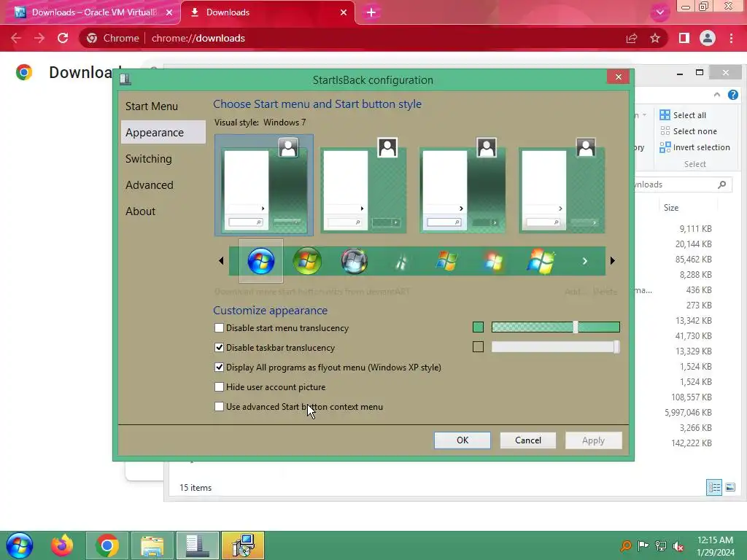
Task: Open the Chrome tab search dropdown
Action: coord(659,12)
